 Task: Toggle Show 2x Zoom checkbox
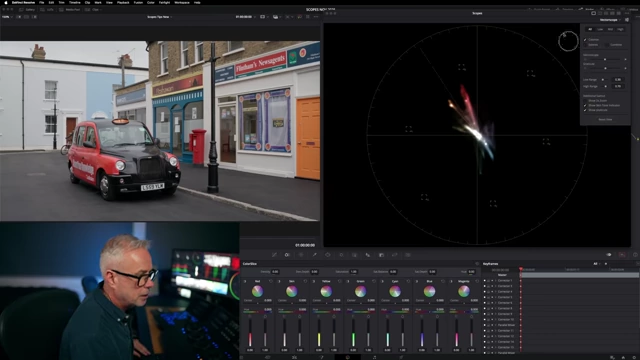585,100
